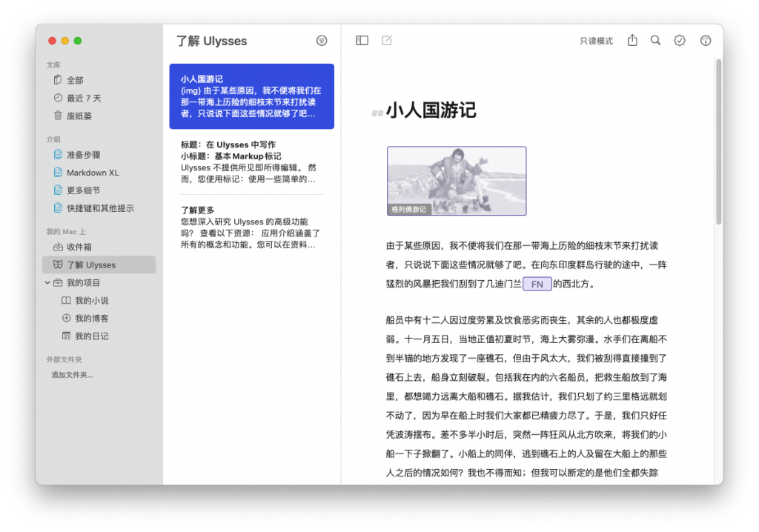The width and height of the screenshot is (759, 532).
Task: Select the 小人国游记 sheet card
Action: coord(252,96)
